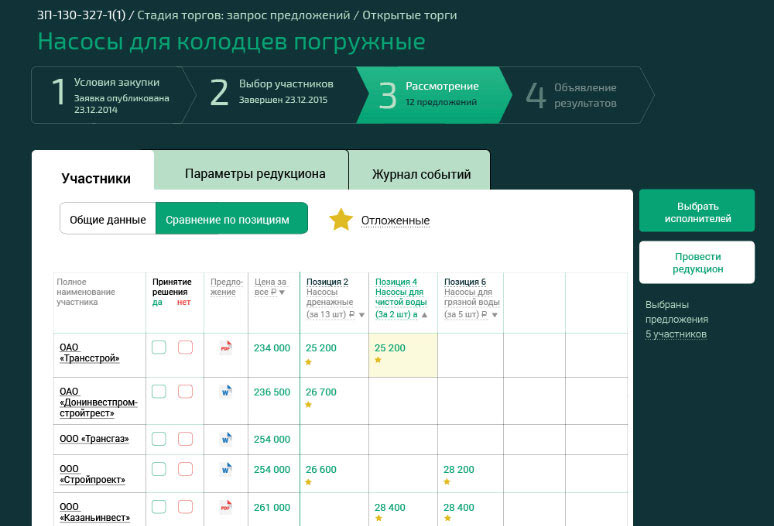Click star under 25 200 in highlighted Позиция 4 cell
The height and width of the screenshot is (526, 774).
point(378,361)
